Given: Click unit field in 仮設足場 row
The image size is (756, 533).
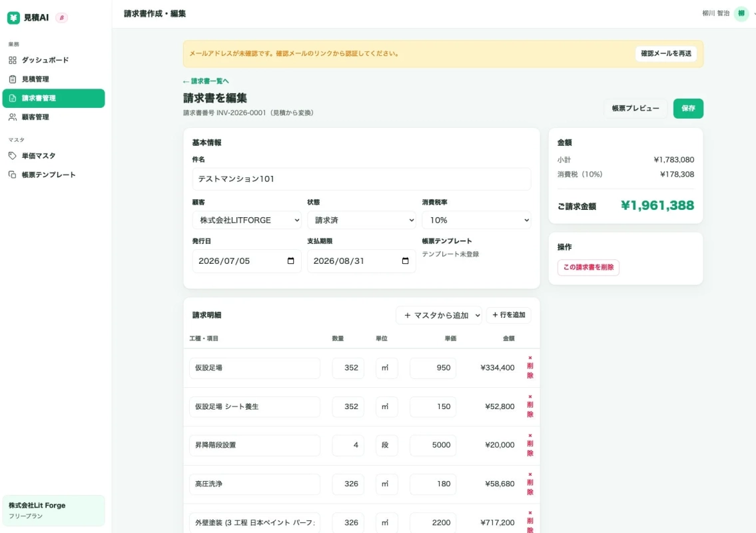Looking at the screenshot, I should [387, 368].
